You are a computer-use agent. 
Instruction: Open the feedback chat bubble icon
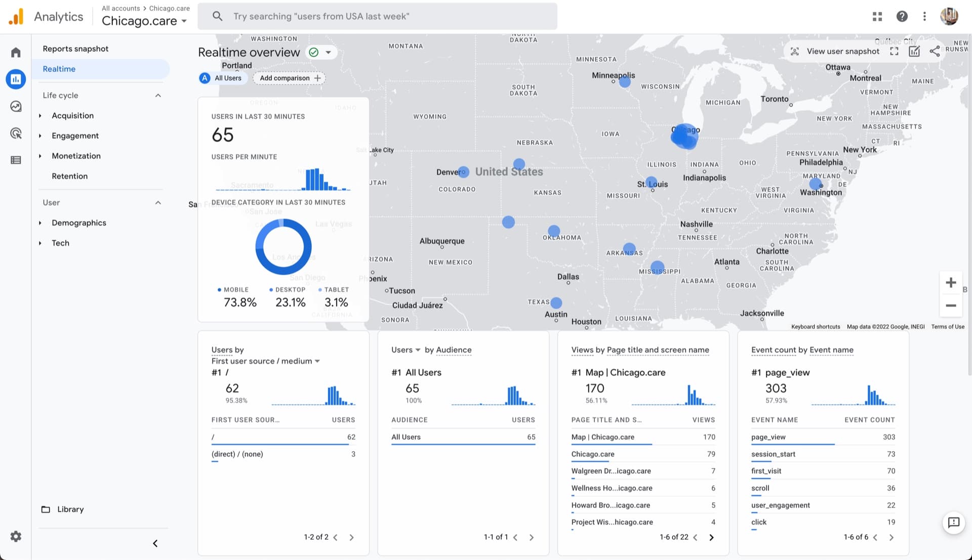954,523
